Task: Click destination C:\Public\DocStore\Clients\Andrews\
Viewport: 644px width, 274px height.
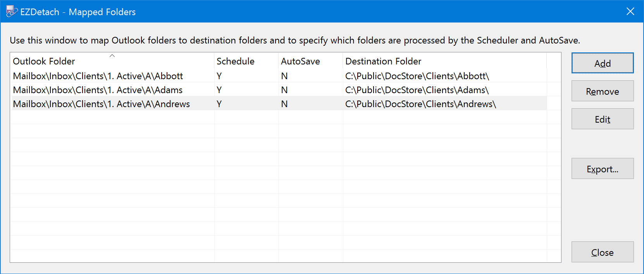Action: pyautogui.click(x=421, y=104)
